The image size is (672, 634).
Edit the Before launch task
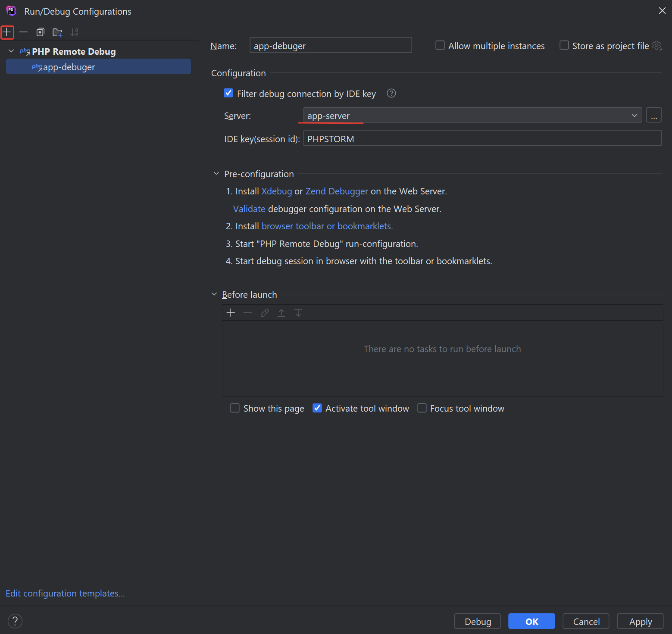[x=265, y=313]
